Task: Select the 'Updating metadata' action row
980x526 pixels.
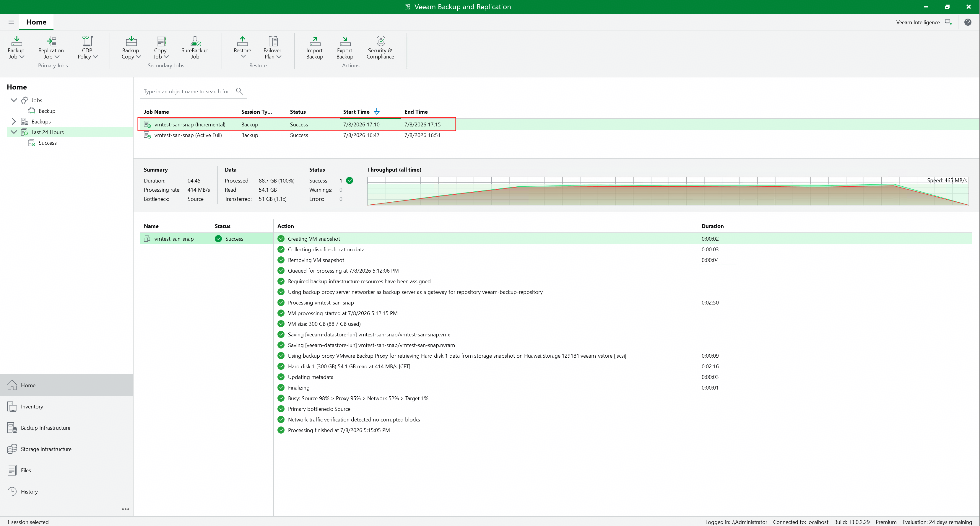Action: pos(623,377)
